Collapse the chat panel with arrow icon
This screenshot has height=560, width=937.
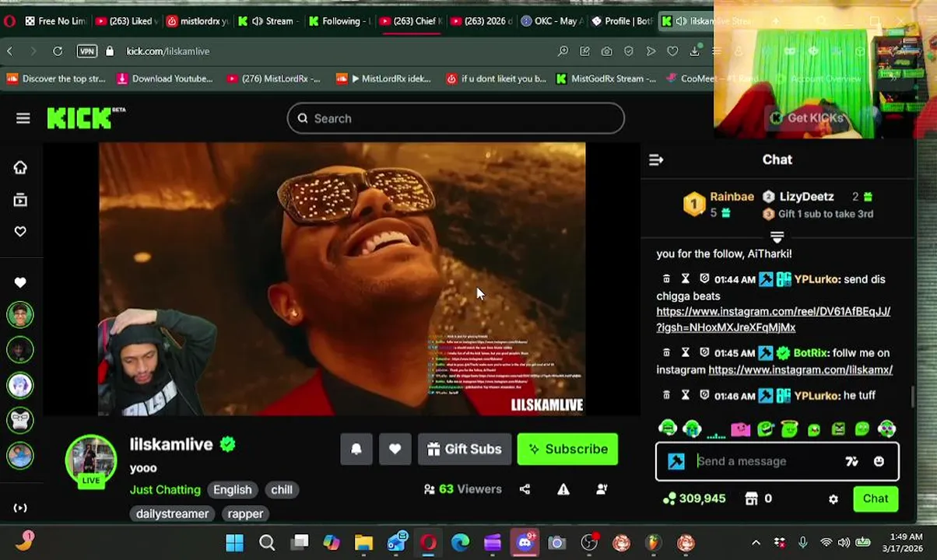click(x=656, y=159)
